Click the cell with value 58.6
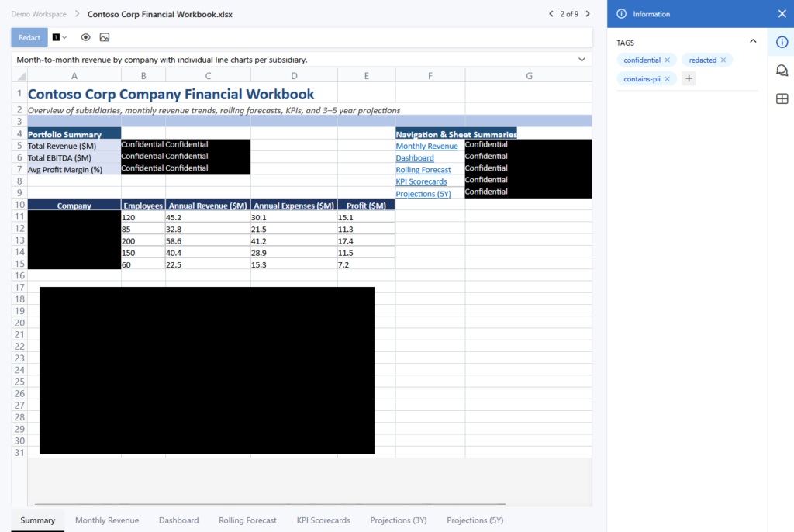This screenshot has height=532, width=794. pos(208,240)
